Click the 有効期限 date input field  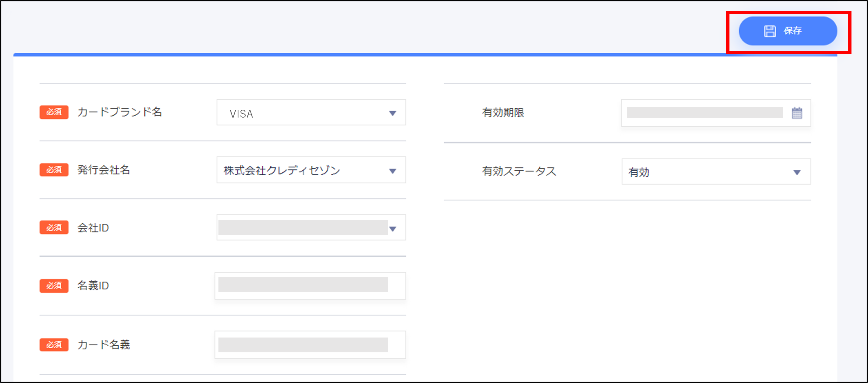pos(705,113)
